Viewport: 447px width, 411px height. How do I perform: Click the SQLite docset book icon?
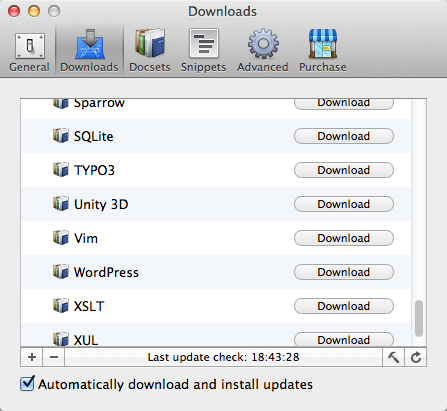coord(61,136)
